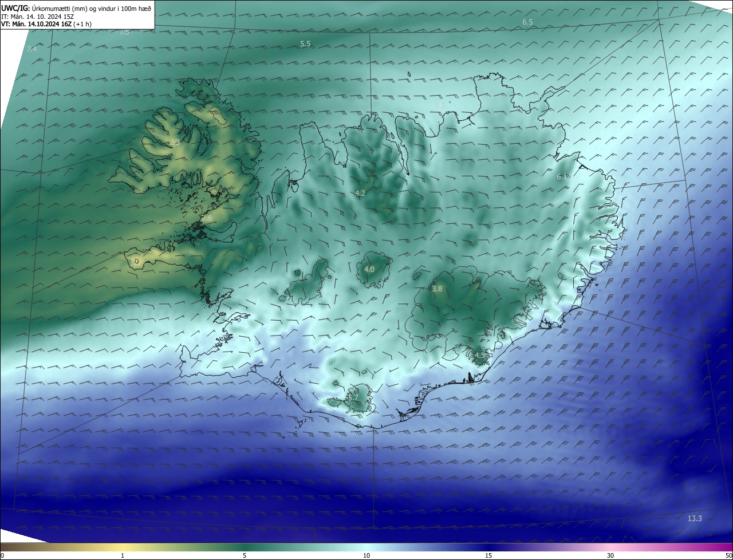Screen dimensions: 733x560
Task: Click the 30 tick label on the color scale
Action: [x=610, y=555]
